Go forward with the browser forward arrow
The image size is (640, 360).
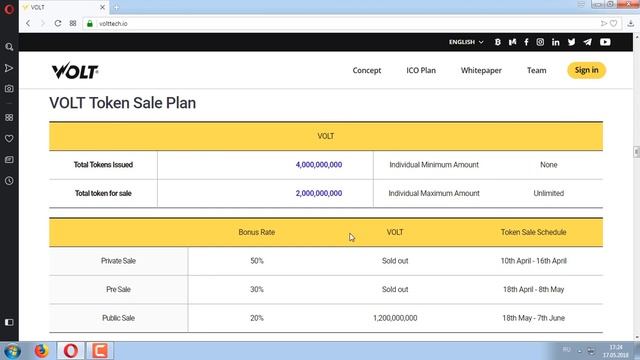(x=42, y=23)
